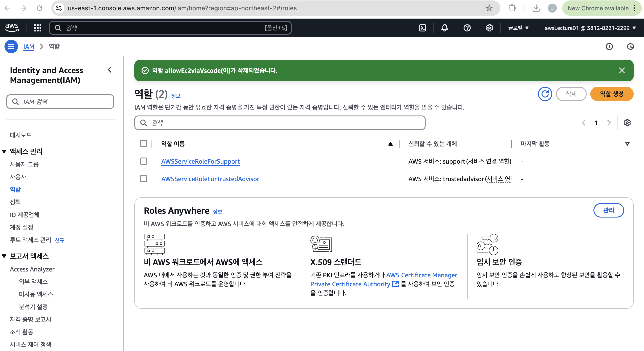Open the CloudShell terminal icon
Viewport: 644px width, 351px height.
[422, 28]
